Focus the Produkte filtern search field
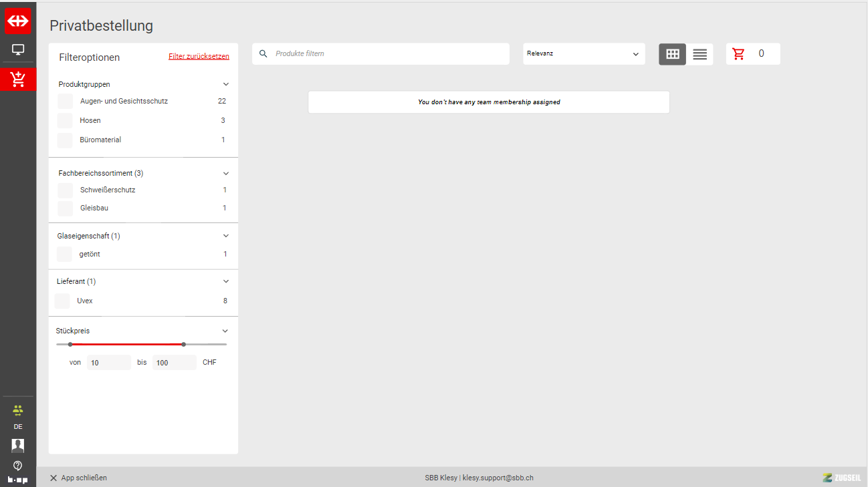Image resolution: width=868 pixels, height=487 pixels. [x=388, y=54]
